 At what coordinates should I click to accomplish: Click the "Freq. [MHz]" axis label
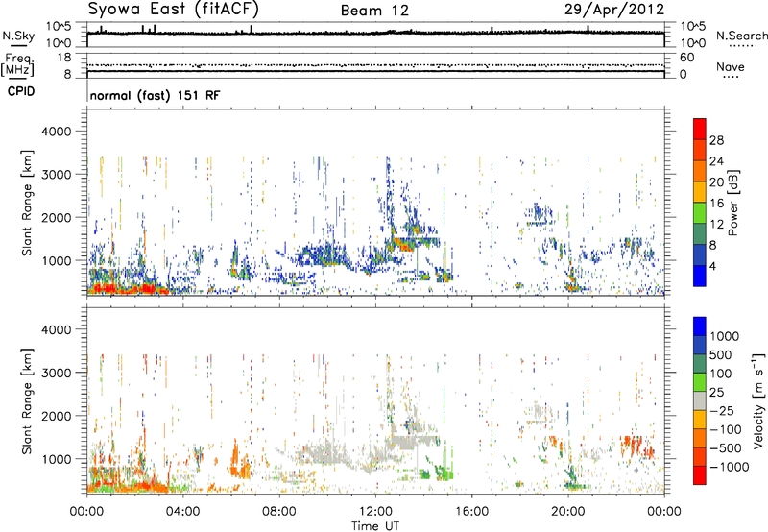(17, 65)
